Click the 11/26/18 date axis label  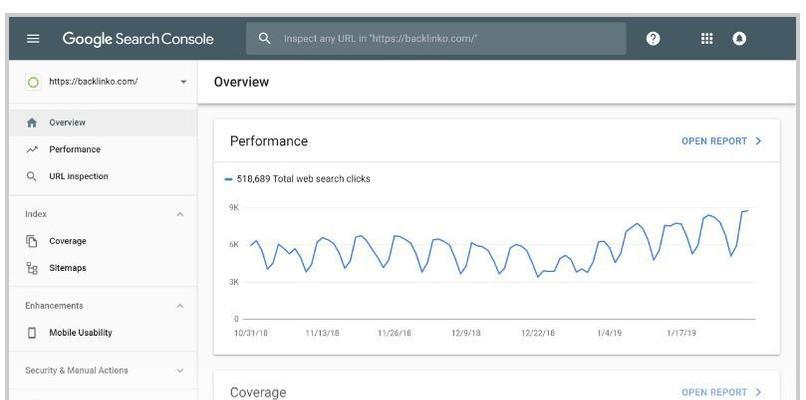click(394, 333)
